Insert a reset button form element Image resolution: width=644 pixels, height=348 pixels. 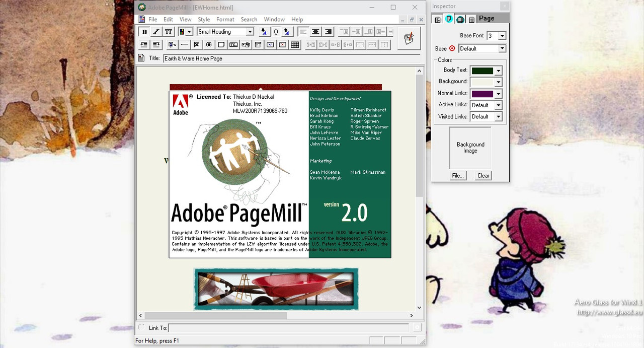(283, 45)
